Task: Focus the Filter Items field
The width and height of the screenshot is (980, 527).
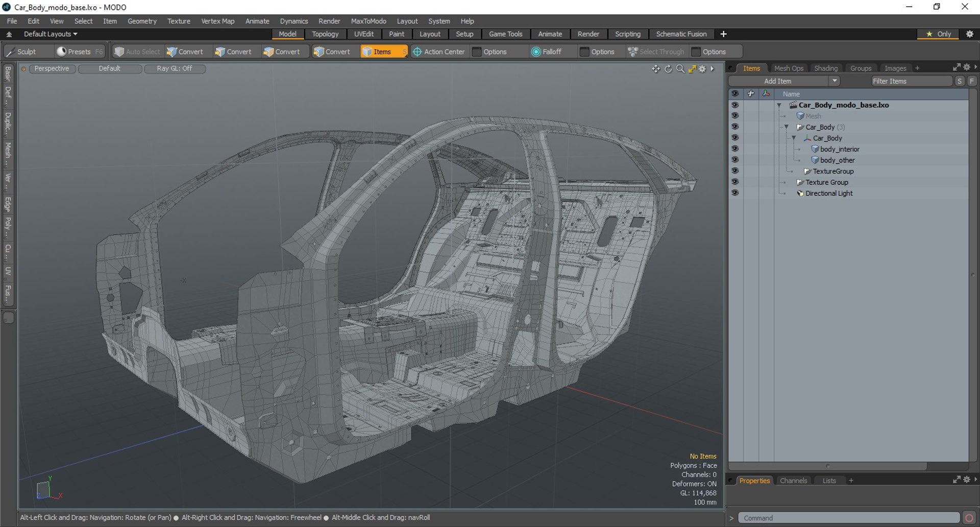Action: coord(912,81)
